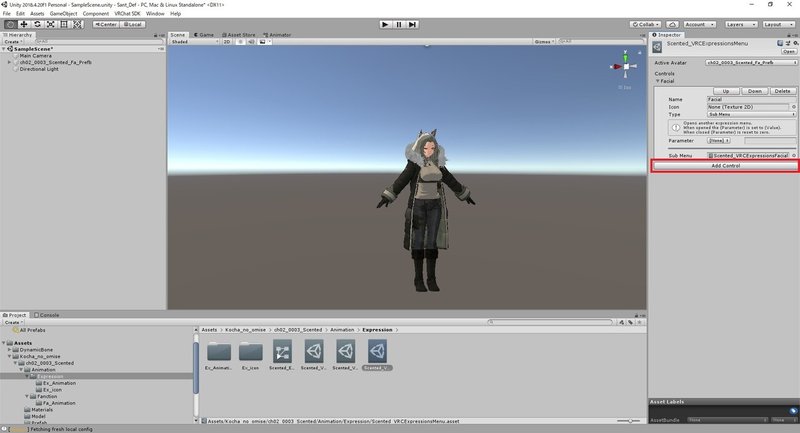Select the Move tool

pos(23,24)
